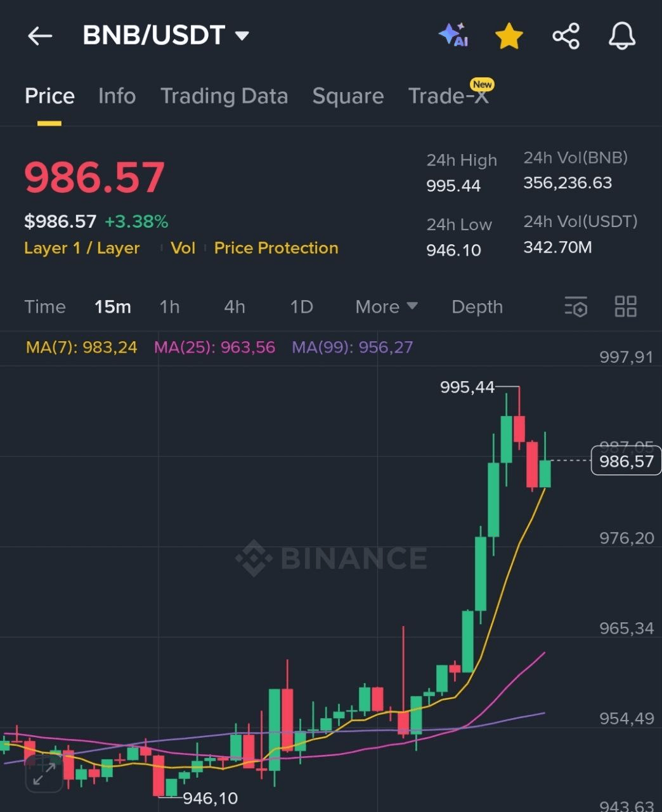Go back using the left arrow
662x812 pixels.
(40, 36)
